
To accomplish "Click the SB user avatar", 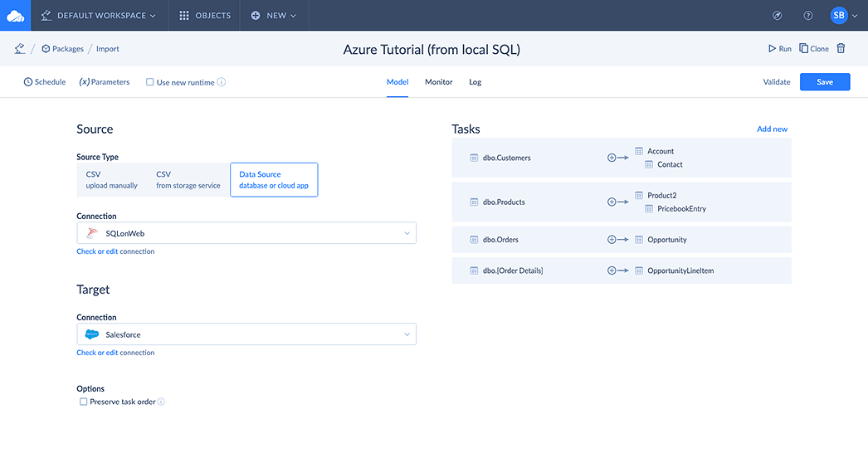I will coord(839,16).
